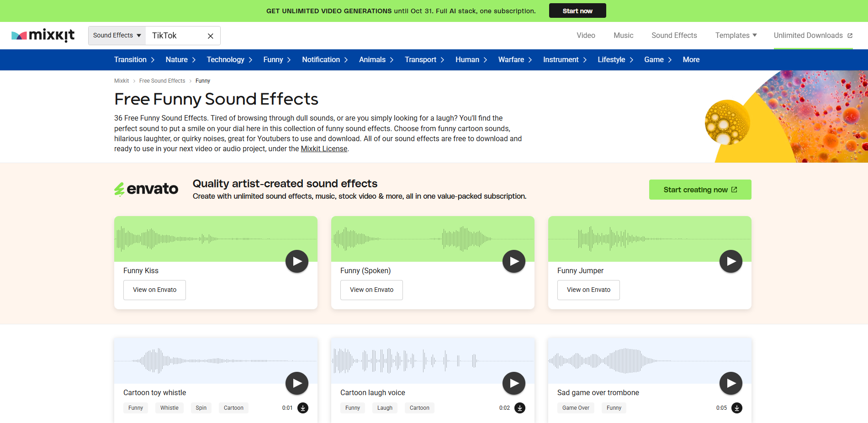This screenshot has width=868, height=423.
Task: Play the Funny (Spoken) sound
Action: (513, 261)
